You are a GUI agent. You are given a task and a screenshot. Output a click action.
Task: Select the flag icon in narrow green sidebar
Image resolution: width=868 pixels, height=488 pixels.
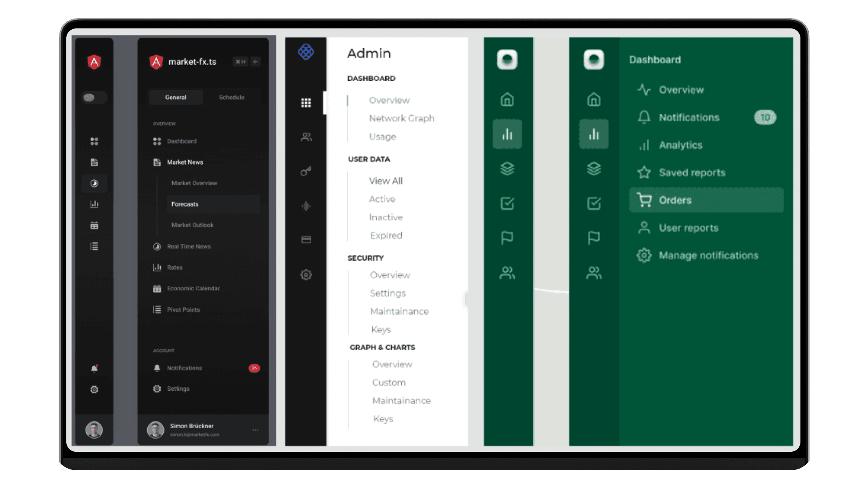coord(507,238)
